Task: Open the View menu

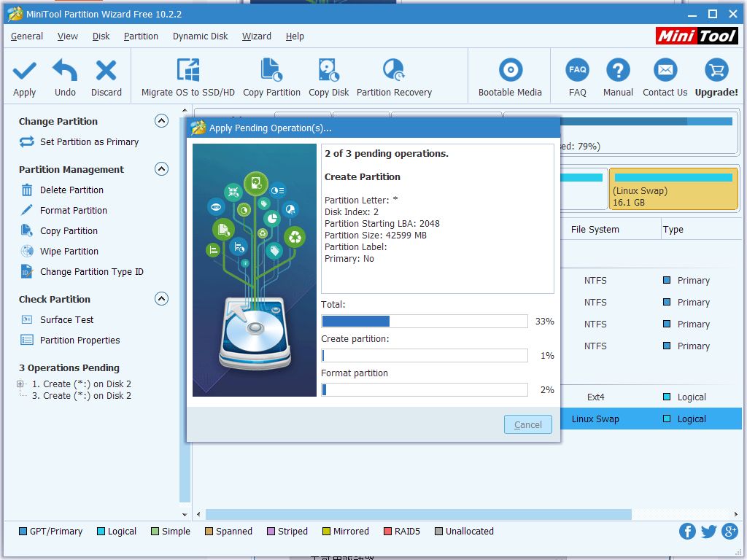Action: click(68, 36)
